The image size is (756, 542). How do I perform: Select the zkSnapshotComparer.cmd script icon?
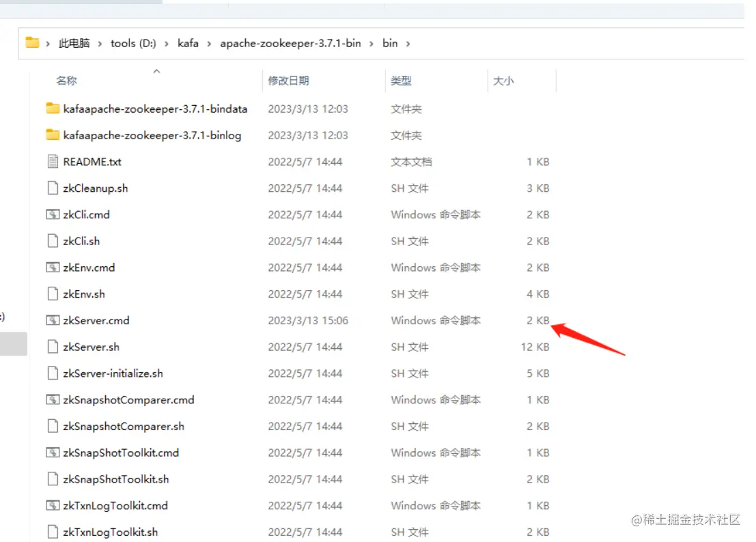[x=53, y=400]
